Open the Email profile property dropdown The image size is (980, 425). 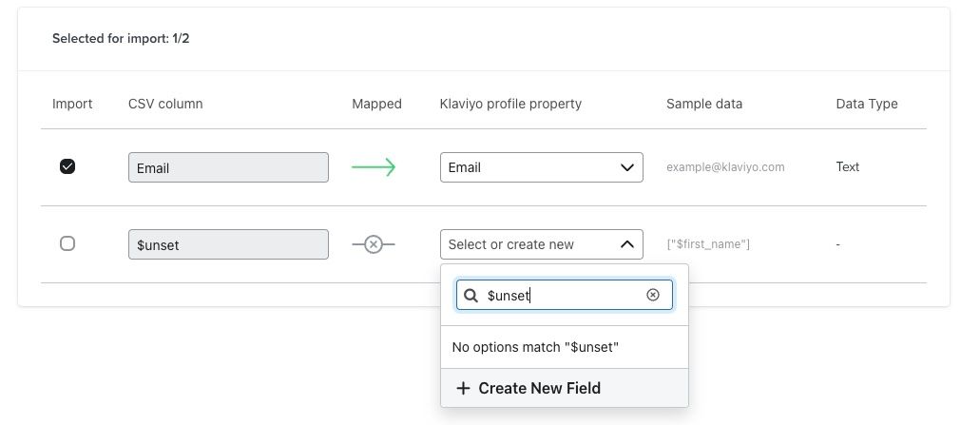pos(541,167)
